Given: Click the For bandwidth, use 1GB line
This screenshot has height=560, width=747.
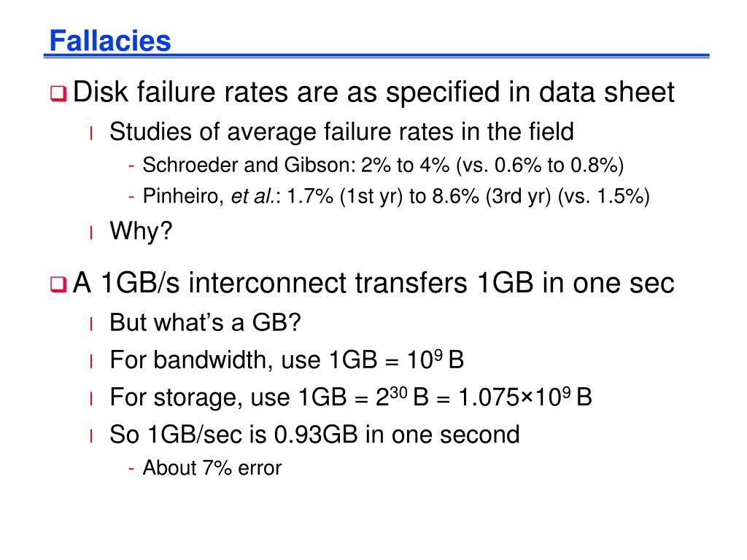Looking at the screenshot, I should coord(287,359).
